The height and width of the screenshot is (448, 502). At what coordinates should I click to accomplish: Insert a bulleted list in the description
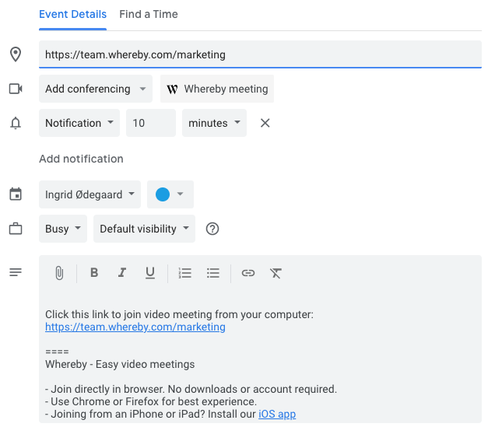point(213,273)
